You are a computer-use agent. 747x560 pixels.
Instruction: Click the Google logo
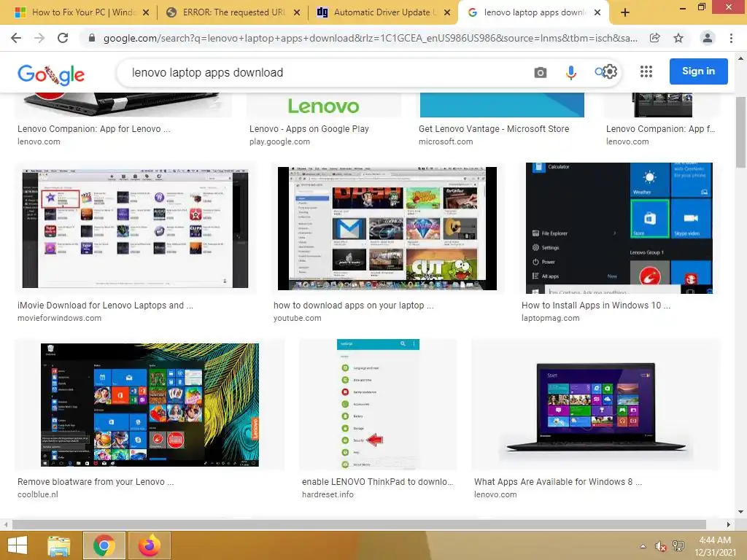point(51,74)
